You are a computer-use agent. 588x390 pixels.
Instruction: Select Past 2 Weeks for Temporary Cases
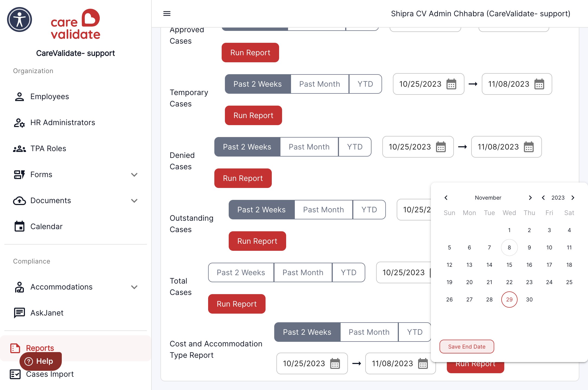258,84
